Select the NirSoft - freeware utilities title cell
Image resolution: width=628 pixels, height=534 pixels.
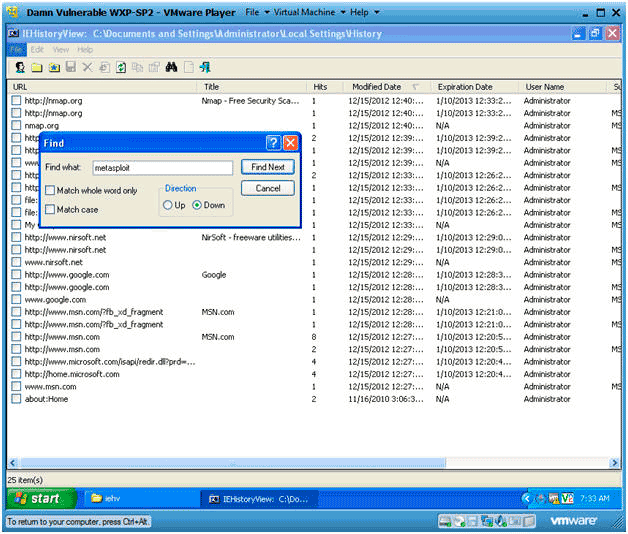(251, 237)
